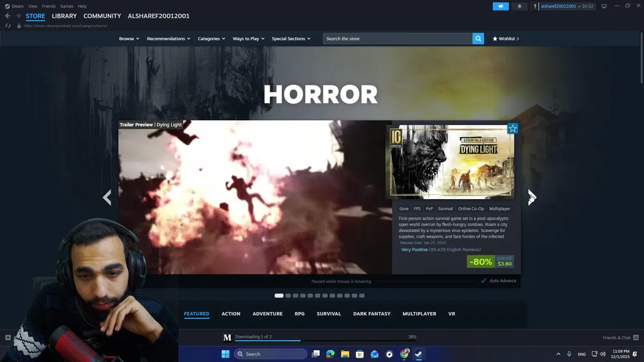Open the Help menu
The width and height of the screenshot is (644, 362).
click(82, 6)
